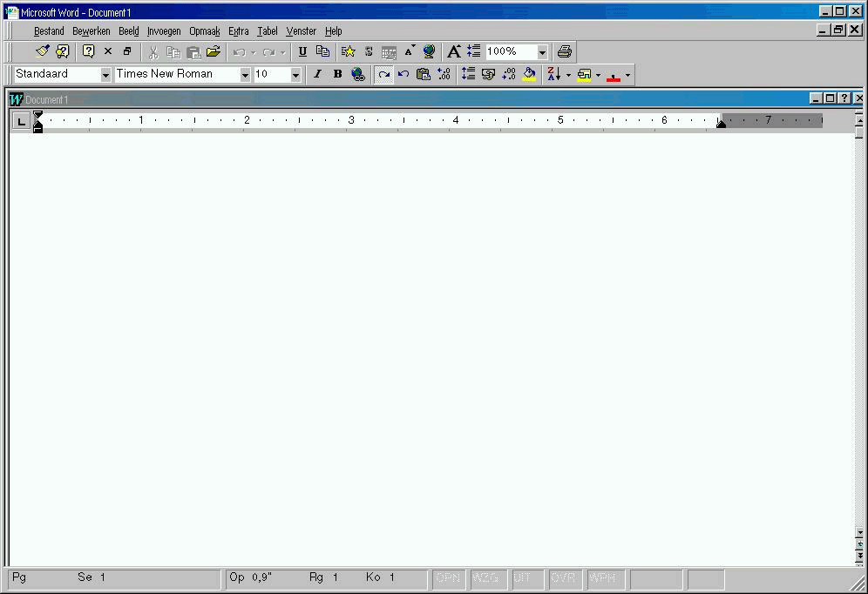Apply the yellow paint bucket fill color

coord(529,74)
